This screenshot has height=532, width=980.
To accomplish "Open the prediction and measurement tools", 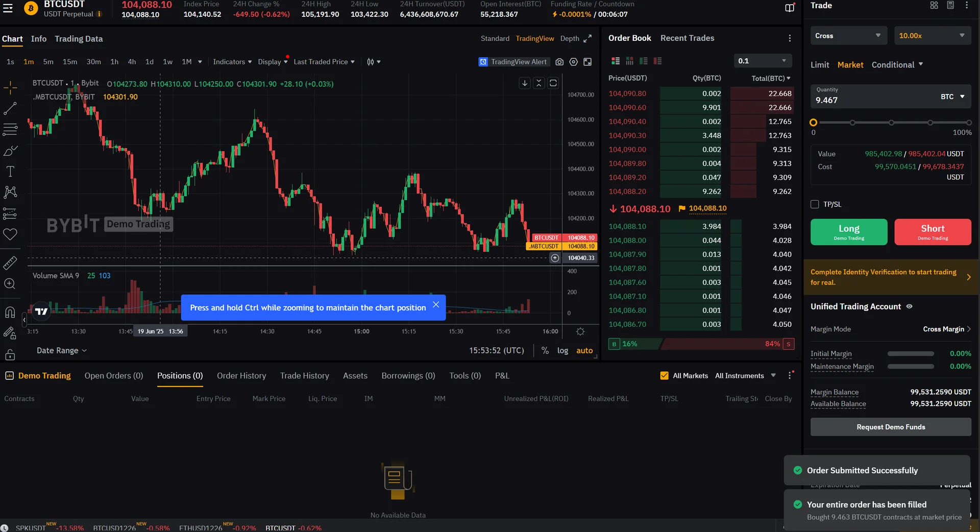I will pyautogui.click(x=10, y=213).
